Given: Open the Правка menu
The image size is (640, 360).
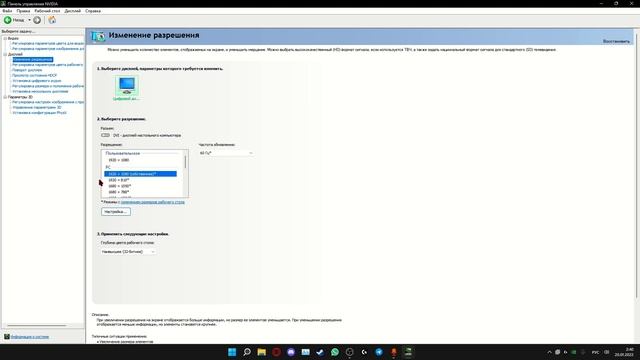Looking at the screenshot, I should 23,11.
